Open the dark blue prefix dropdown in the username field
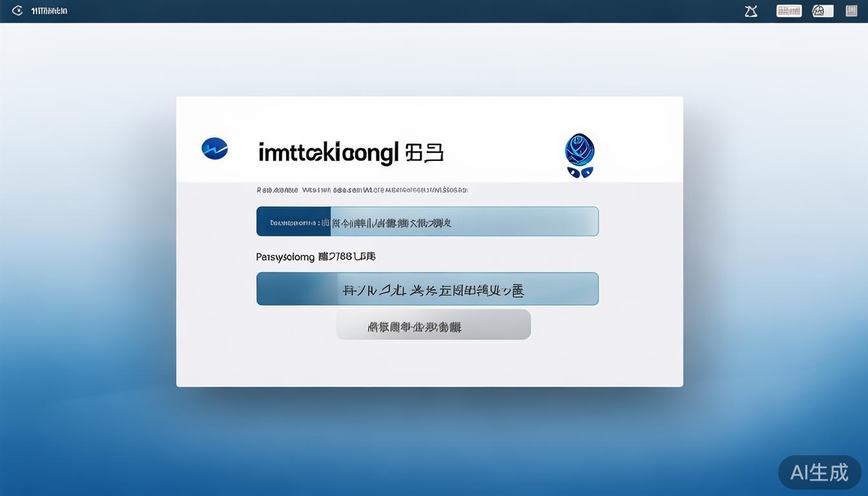This screenshot has height=496, width=868. [x=293, y=221]
